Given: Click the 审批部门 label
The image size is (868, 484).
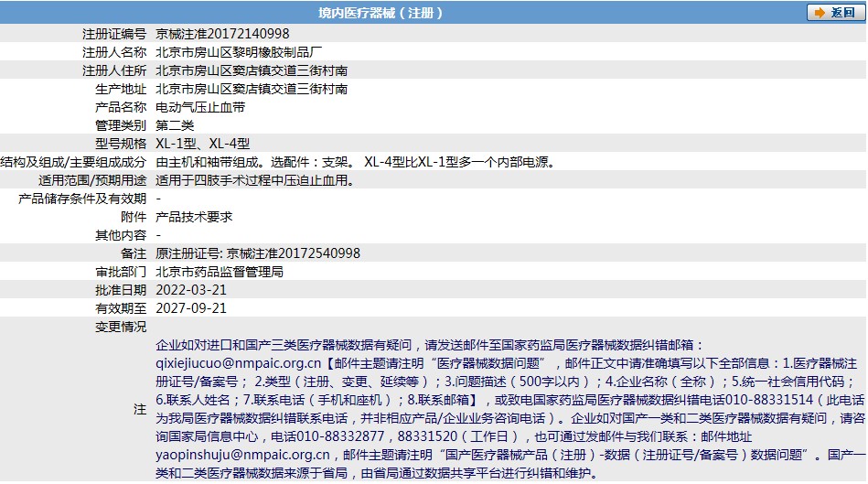Looking at the screenshot, I should click(x=121, y=272).
